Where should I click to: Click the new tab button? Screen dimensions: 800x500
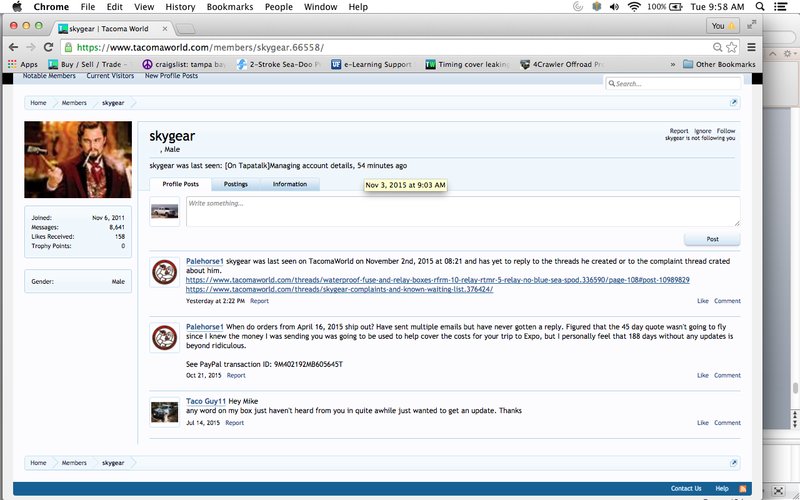(186, 29)
